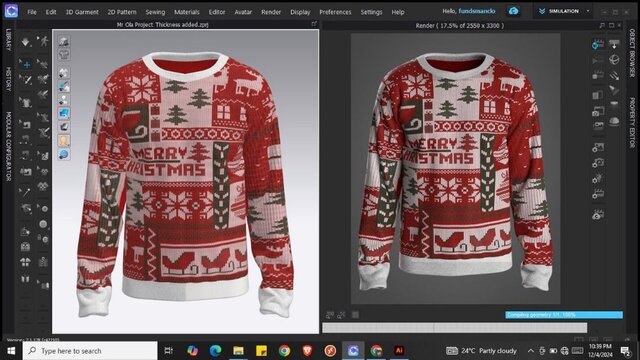640x360 pixels.
Task: Click the cloud sync icon beside username
Action: click(x=513, y=11)
